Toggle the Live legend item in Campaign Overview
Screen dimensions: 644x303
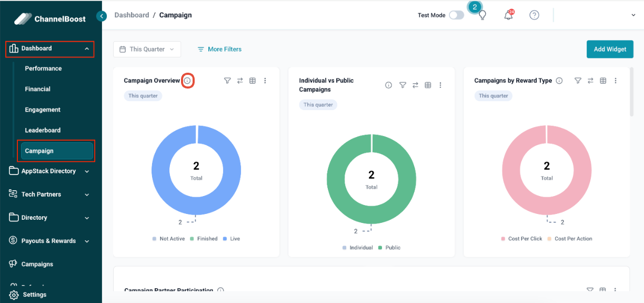232,239
